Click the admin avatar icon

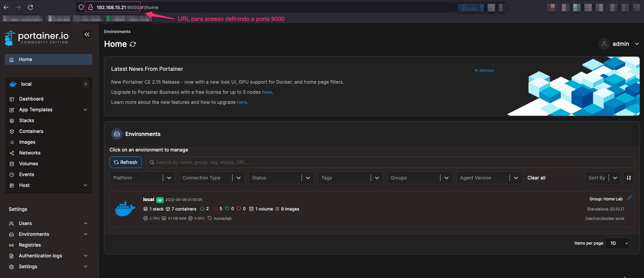tap(604, 44)
